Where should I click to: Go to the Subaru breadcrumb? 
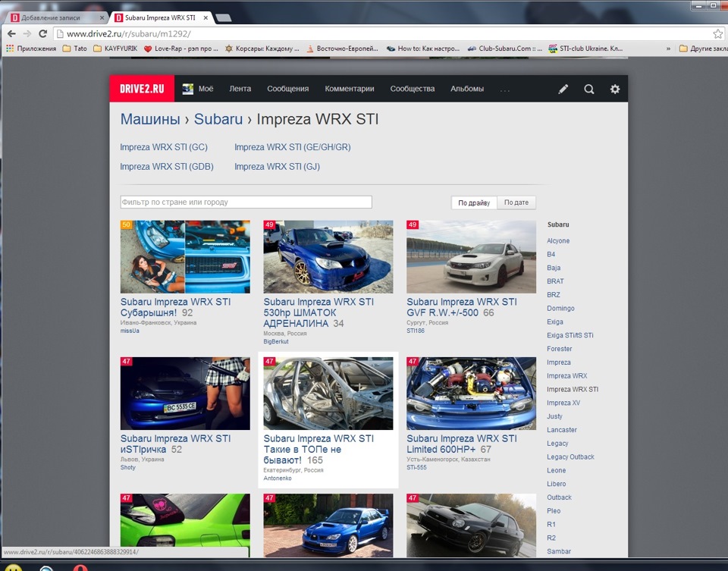click(218, 119)
